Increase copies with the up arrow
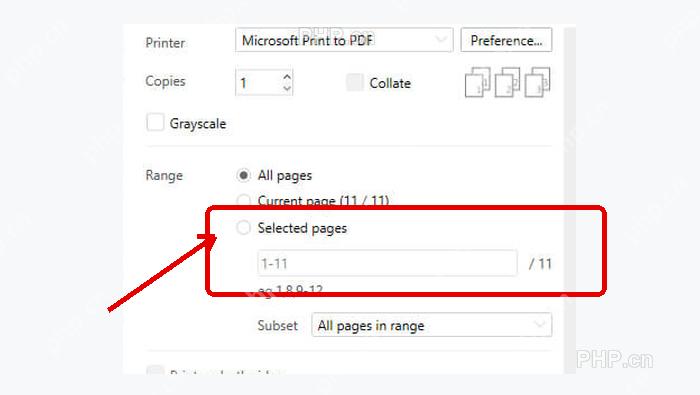This screenshot has width=700, height=395. pyautogui.click(x=287, y=77)
